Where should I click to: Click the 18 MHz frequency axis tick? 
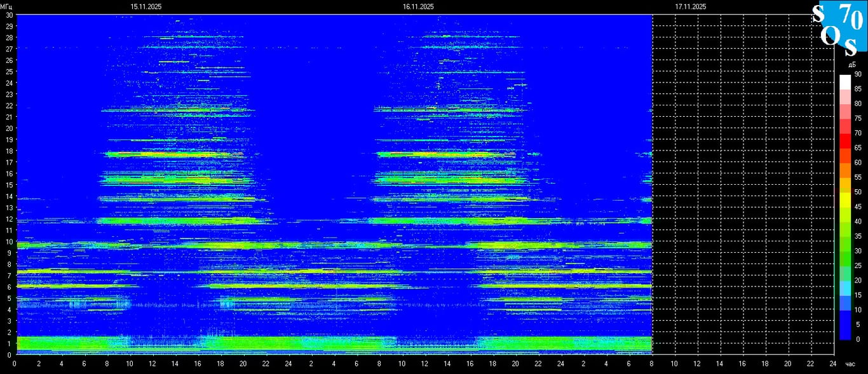[9, 150]
